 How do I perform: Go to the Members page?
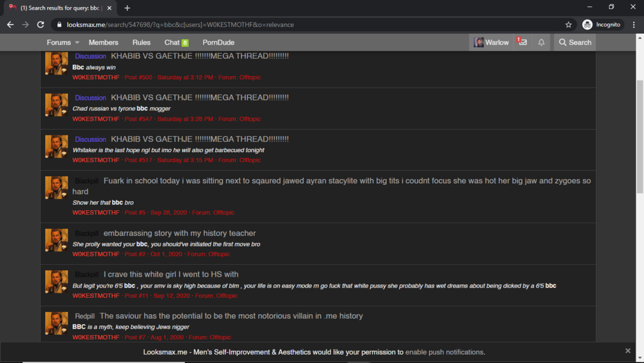(x=104, y=43)
